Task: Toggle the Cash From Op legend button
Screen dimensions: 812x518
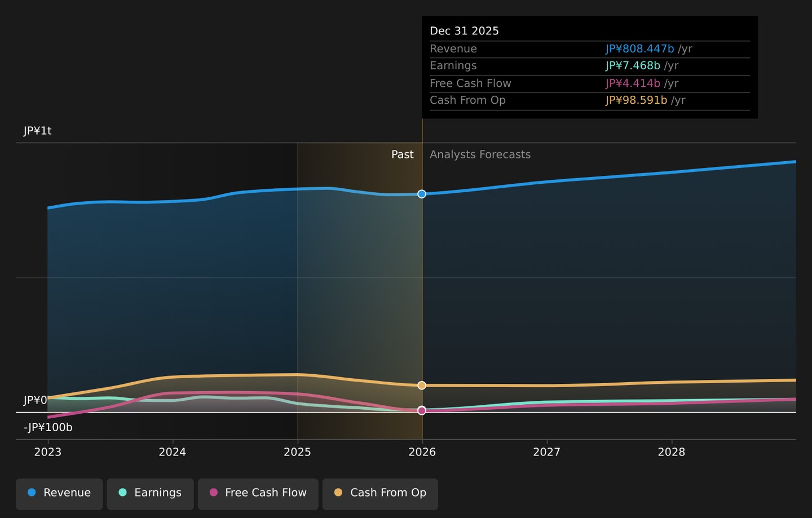Action: [x=380, y=494]
